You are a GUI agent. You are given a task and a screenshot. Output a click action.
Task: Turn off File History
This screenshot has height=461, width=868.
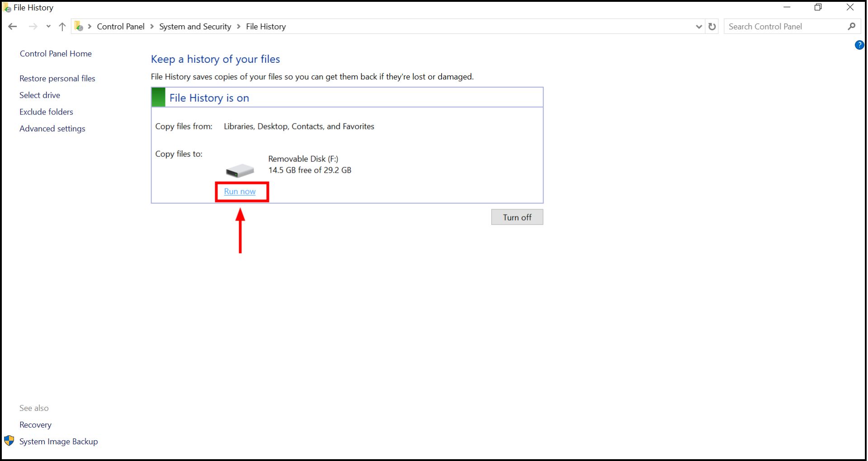coord(517,217)
